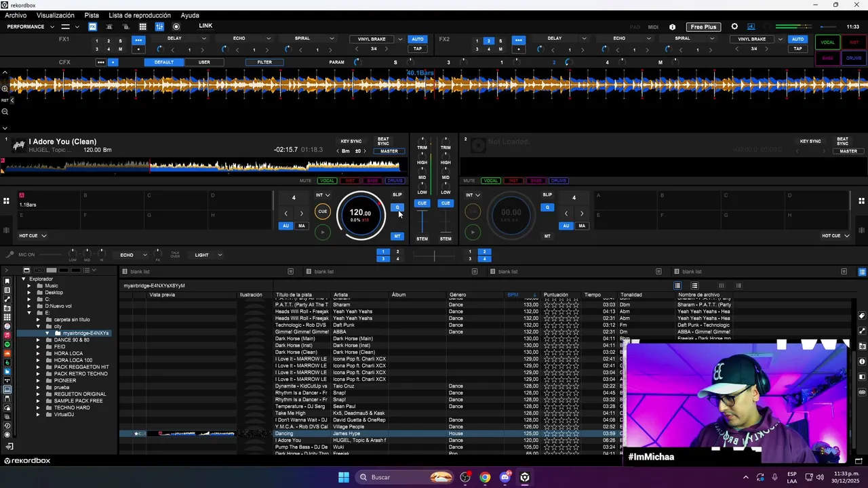Image resolution: width=868 pixels, height=488 pixels.
Task: Open the PERFORMANCE mode dropdown
Action: [x=31, y=27]
